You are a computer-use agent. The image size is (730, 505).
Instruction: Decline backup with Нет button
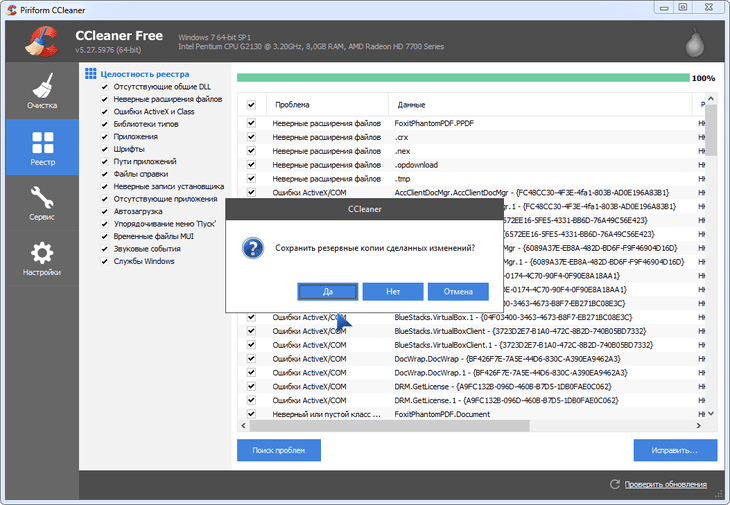(393, 292)
